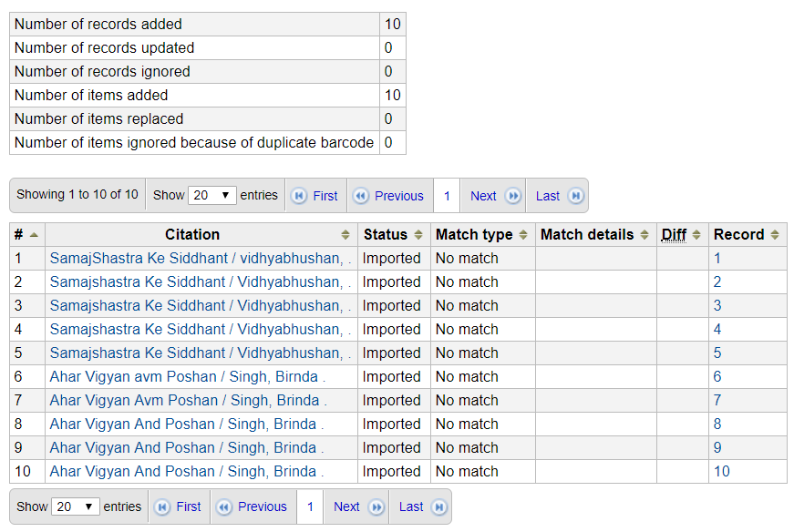Click the top Next page arrow icon

point(513,196)
